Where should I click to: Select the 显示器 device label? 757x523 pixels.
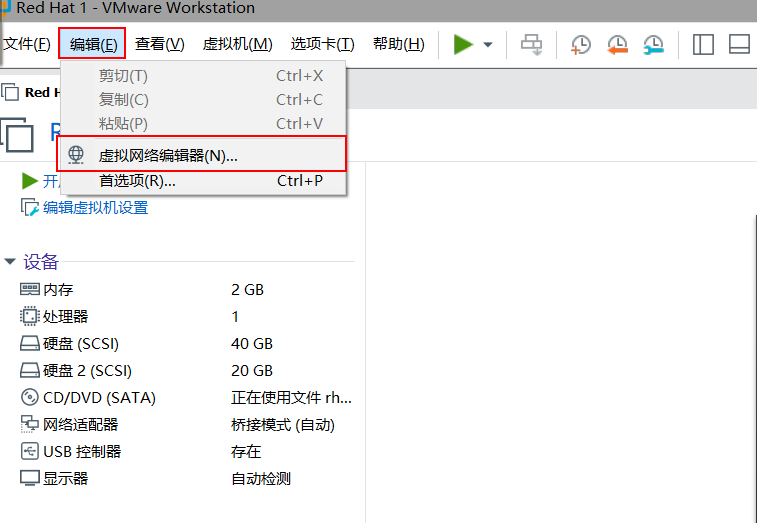[66, 479]
